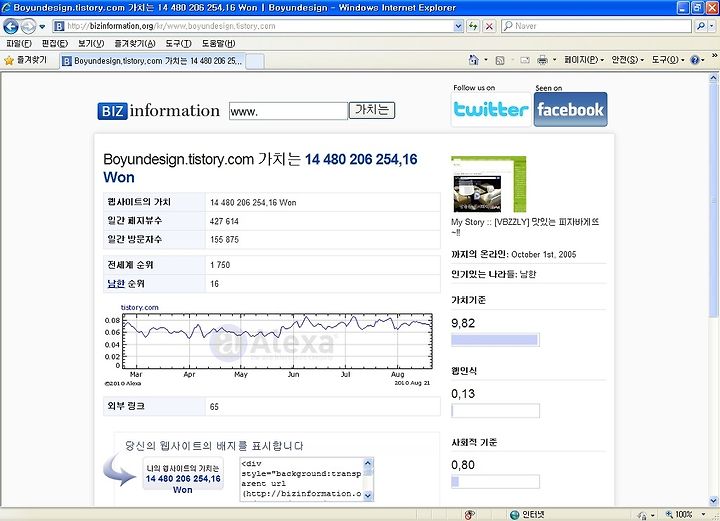The width and height of the screenshot is (720, 521).
Task: Expand the address bar history dropdown
Action: click(x=458, y=26)
